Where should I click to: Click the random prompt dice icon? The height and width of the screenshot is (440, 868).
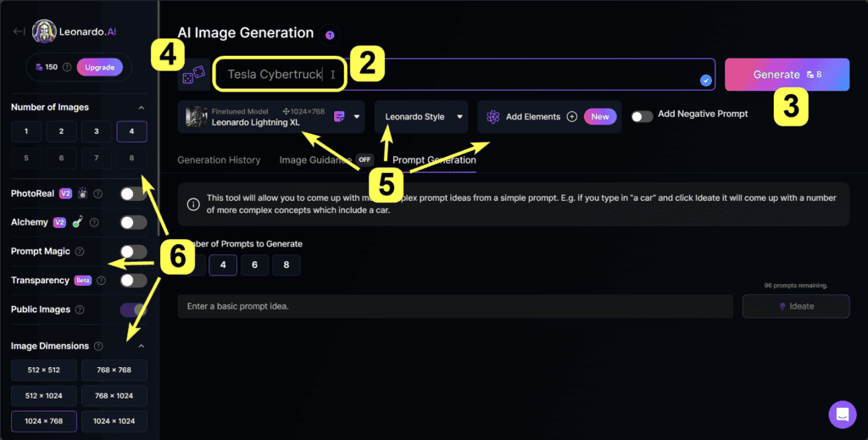pos(194,75)
